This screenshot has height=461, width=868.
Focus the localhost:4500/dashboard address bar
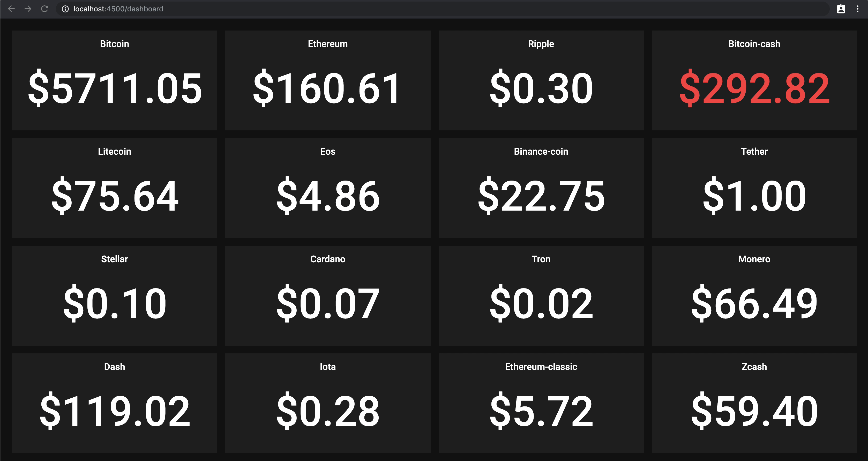(x=442, y=9)
